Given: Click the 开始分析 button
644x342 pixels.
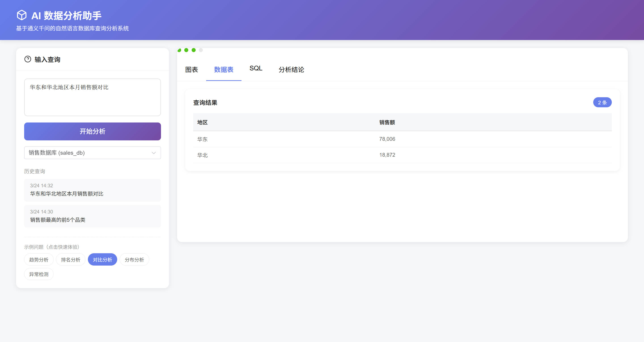Looking at the screenshot, I should [x=92, y=131].
